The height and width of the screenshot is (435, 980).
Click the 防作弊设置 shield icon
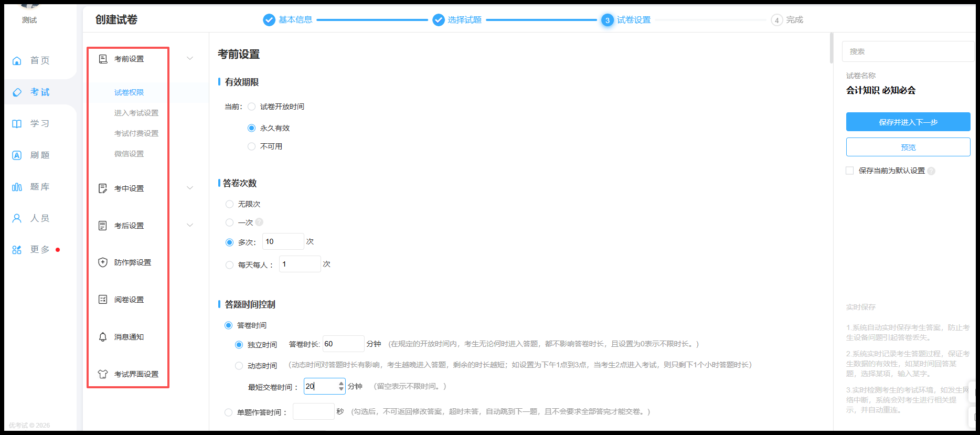point(103,262)
